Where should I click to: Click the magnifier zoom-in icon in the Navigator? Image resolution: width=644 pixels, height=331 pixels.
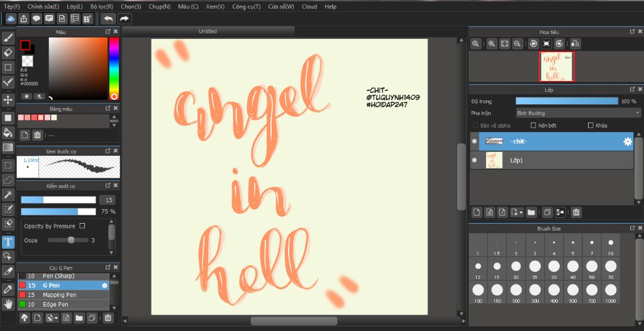coord(491,43)
